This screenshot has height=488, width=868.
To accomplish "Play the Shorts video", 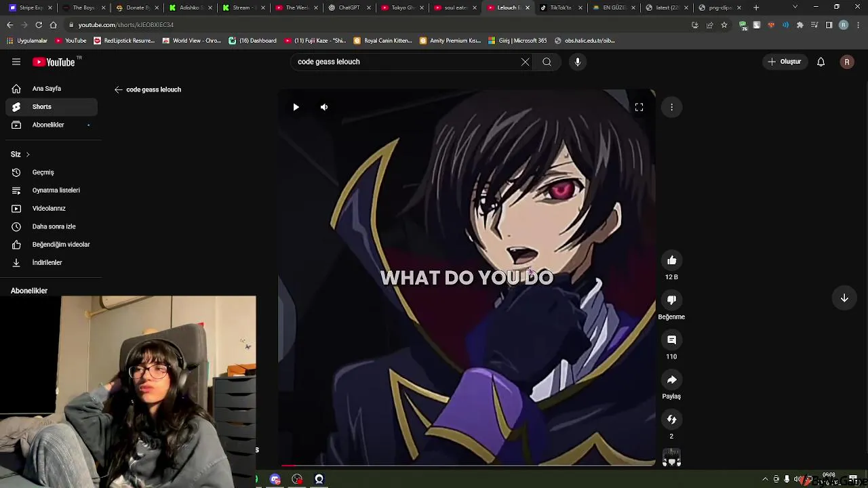I will pos(296,107).
